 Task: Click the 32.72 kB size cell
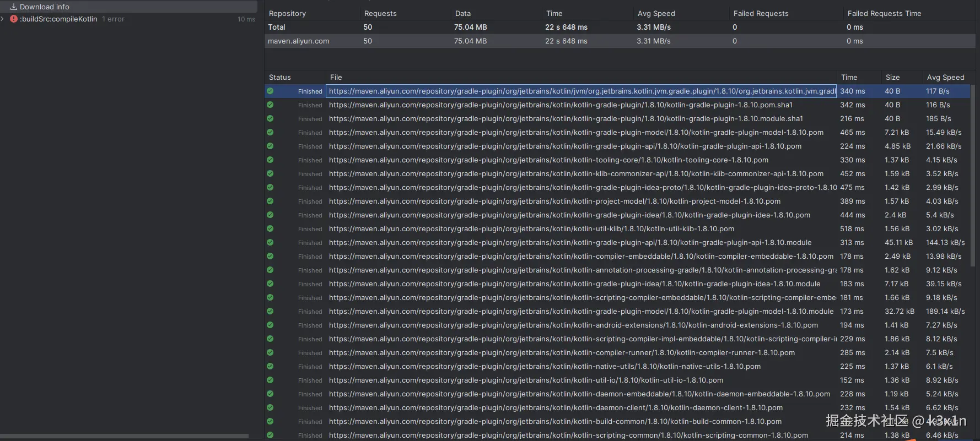[900, 311]
